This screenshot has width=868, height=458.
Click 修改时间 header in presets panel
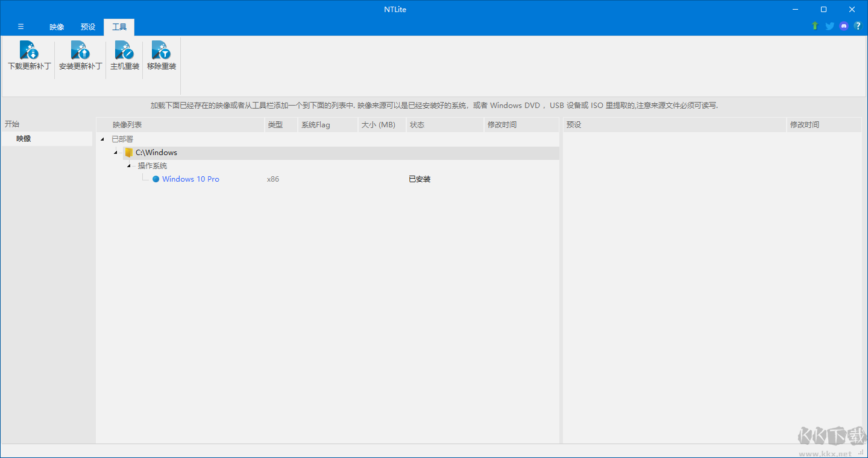coord(825,125)
